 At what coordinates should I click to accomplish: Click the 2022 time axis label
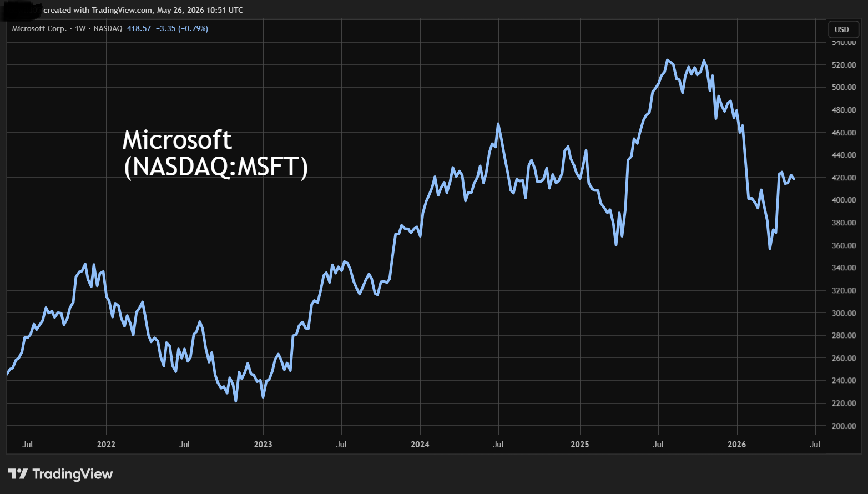106,444
